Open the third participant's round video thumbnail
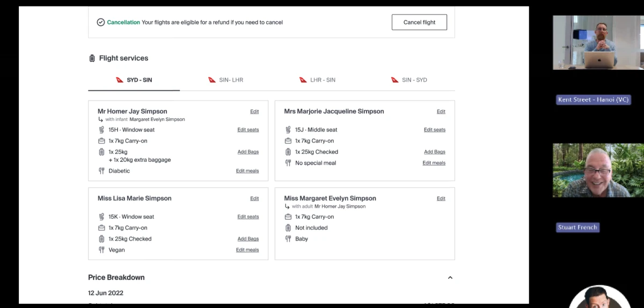This screenshot has width=644, height=308. point(598,297)
